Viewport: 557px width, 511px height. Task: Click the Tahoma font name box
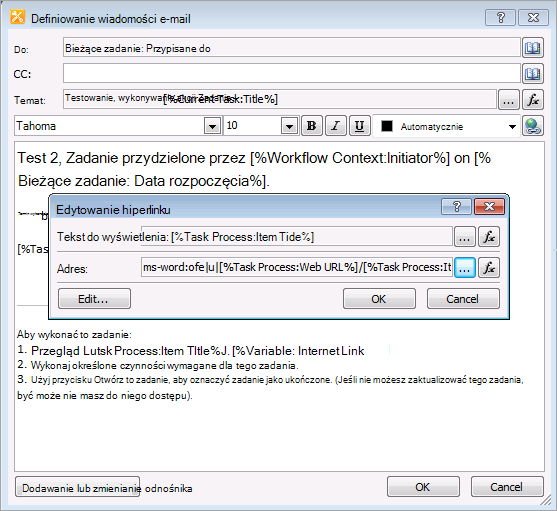coord(109,126)
